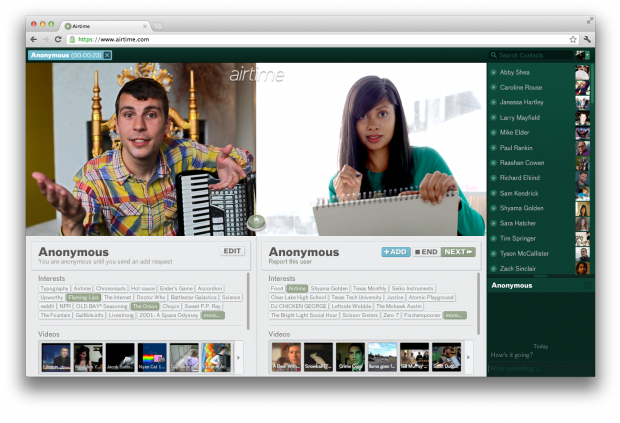Image resolution: width=620 pixels, height=423 pixels.
Task: Click the address bar URL field
Action: click(x=322, y=40)
